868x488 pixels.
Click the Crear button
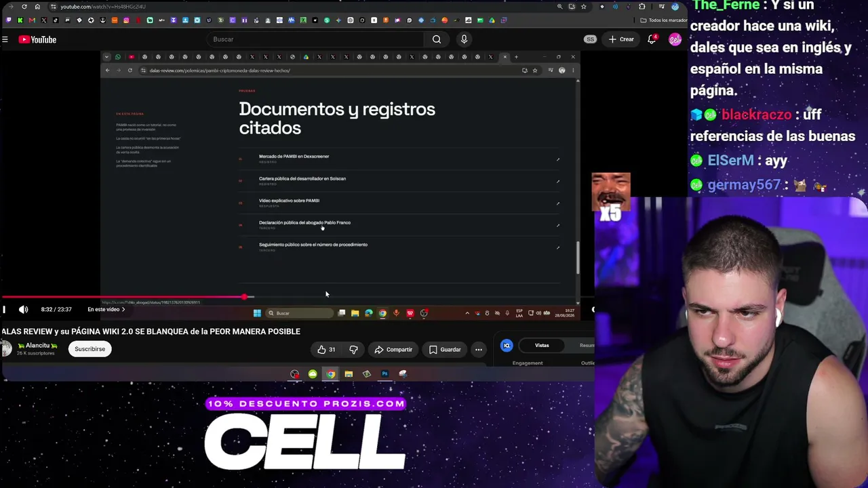tap(621, 39)
